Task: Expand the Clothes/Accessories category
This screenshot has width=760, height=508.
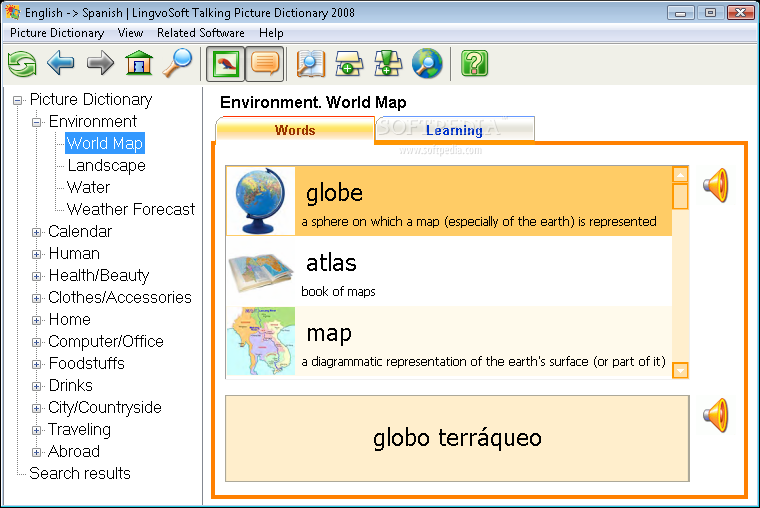Action: tap(36, 298)
